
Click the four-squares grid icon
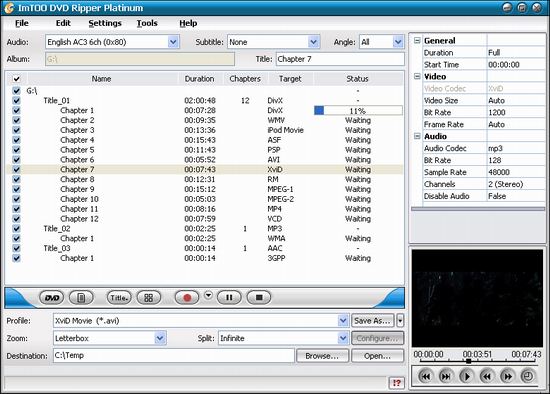coord(148,298)
